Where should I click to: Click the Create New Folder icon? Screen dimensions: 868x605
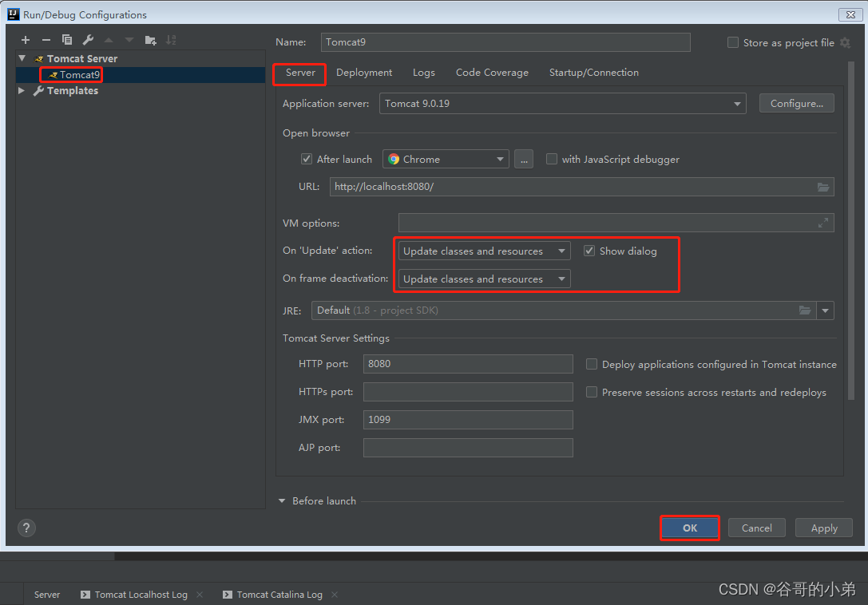click(x=151, y=40)
